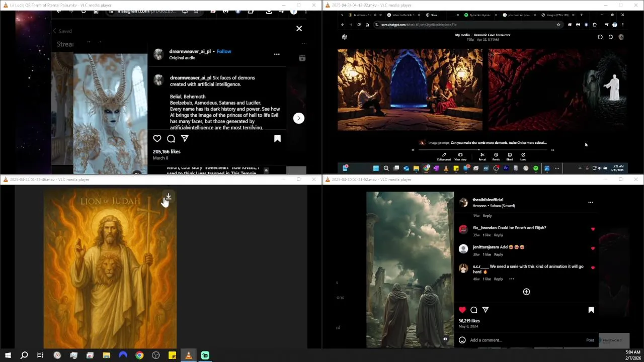Reload the Sora browser page
This screenshot has width=644, height=362.
[359, 25]
